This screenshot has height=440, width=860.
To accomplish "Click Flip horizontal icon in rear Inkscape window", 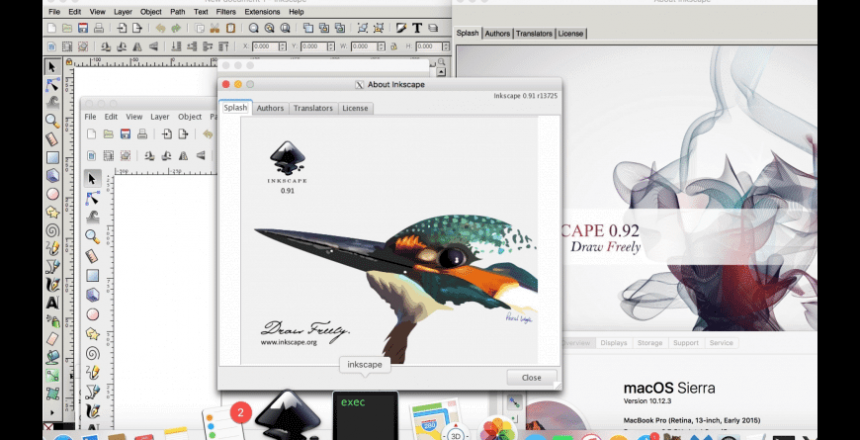I will point(137,47).
